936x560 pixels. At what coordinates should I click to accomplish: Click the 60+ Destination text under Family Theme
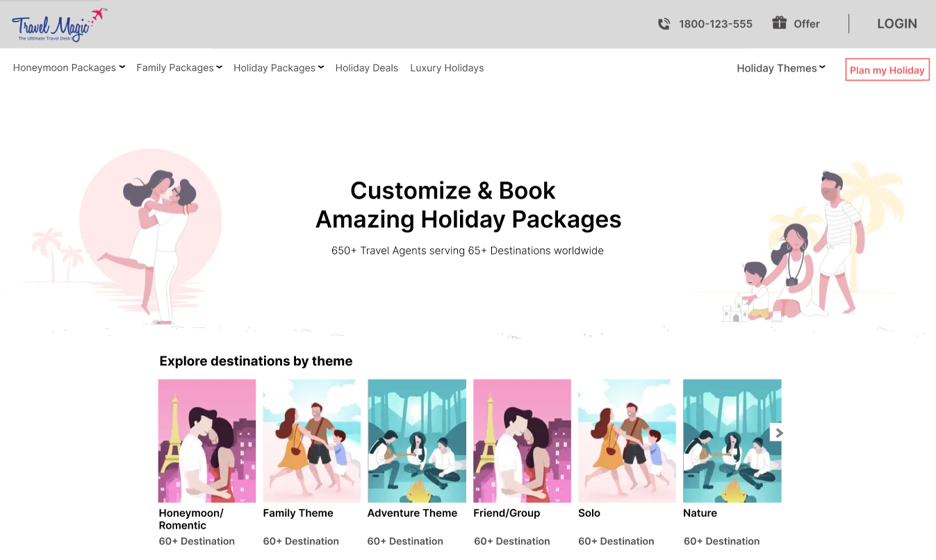click(x=301, y=541)
